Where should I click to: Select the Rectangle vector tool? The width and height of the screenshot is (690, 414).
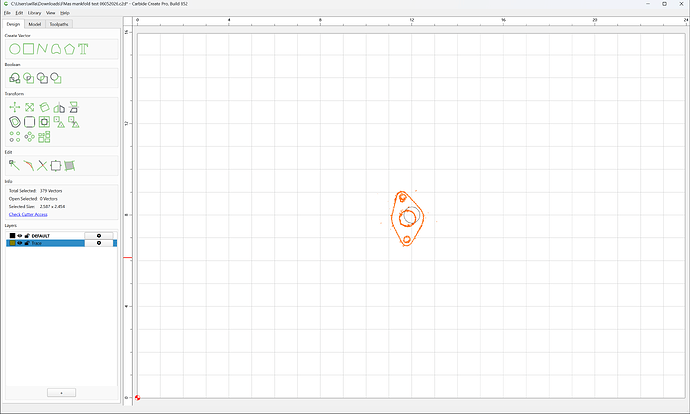tap(29, 49)
